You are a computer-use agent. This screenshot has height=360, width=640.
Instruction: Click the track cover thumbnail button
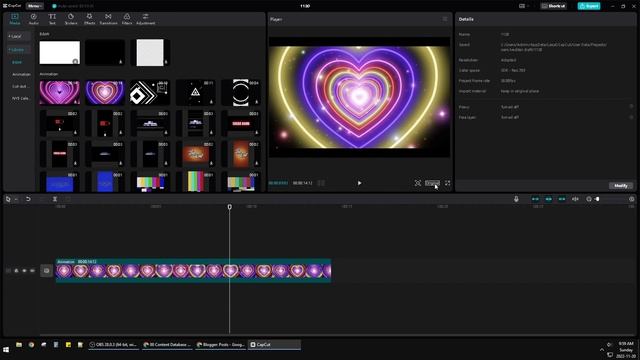46,271
